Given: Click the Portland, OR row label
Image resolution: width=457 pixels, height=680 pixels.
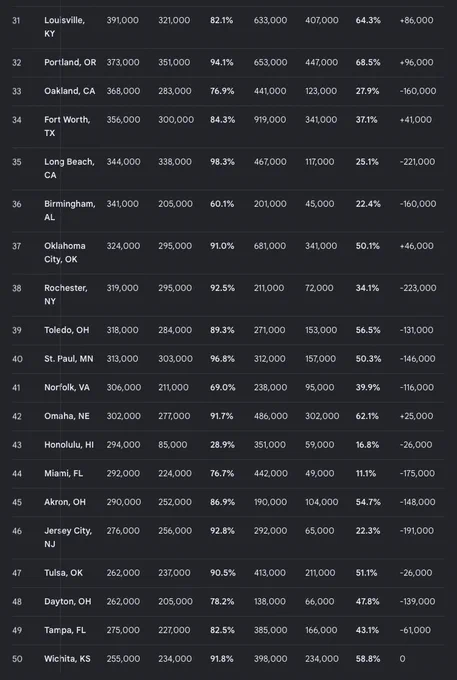Looking at the screenshot, I should 70,62.
